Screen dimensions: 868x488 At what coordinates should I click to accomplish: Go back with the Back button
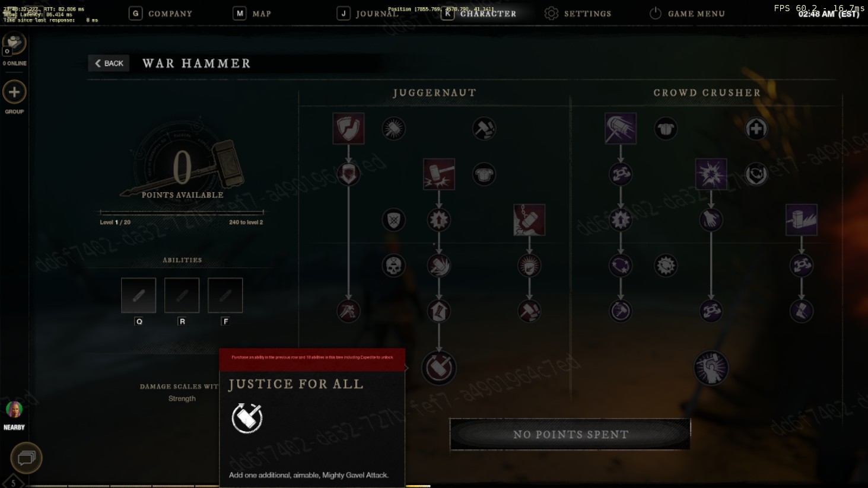[x=109, y=63]
